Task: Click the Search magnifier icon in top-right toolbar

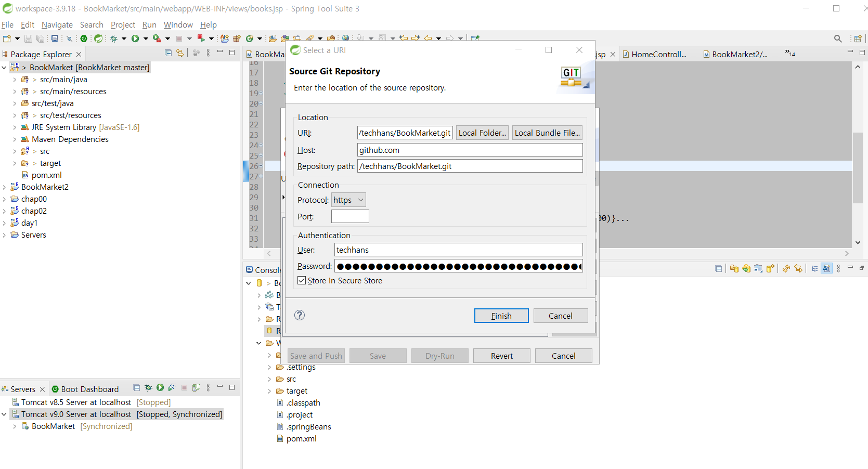Action: click(838, 38)
